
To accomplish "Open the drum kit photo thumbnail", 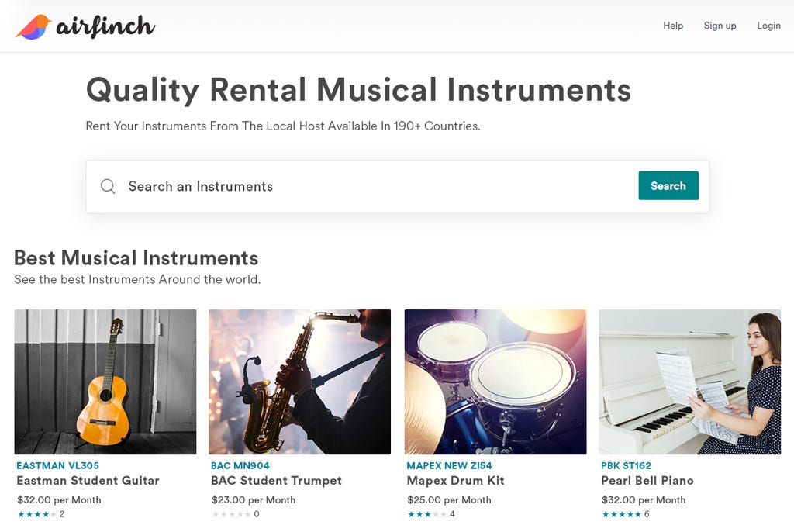I will 495,382.
